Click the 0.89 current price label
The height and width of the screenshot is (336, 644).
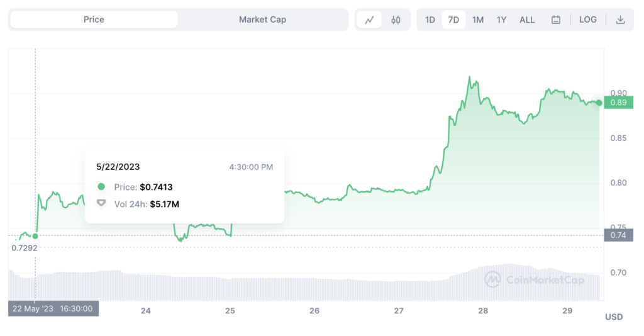point(618,103)
